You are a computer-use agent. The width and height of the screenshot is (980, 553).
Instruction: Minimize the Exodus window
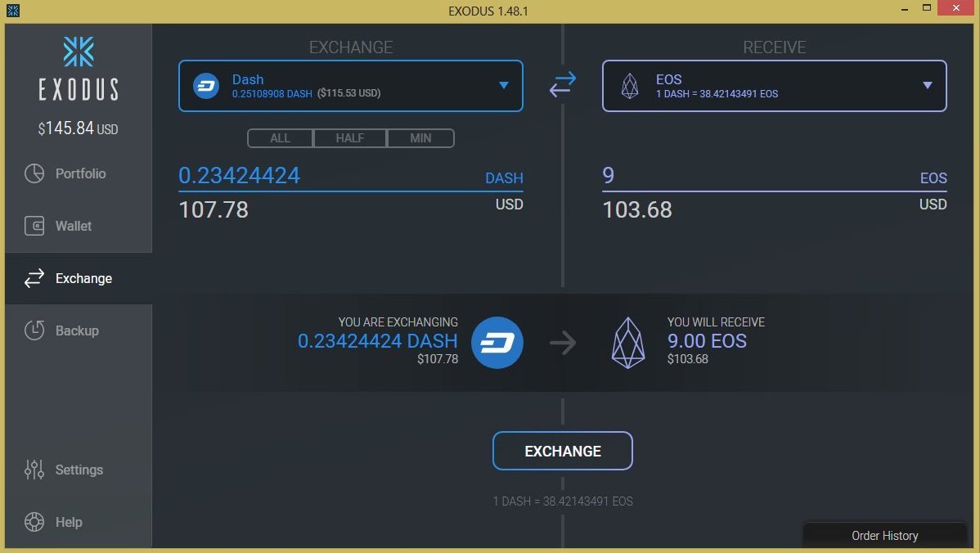(x=905, y=9)
